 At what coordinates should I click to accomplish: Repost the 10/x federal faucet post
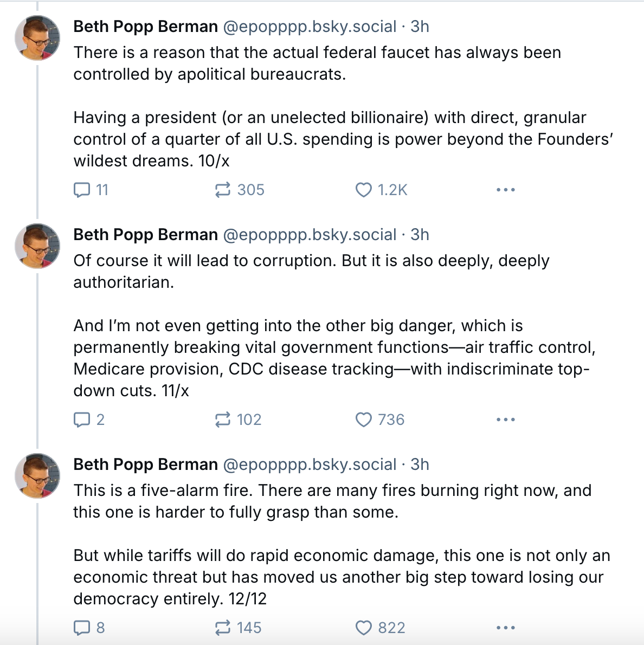223,190
